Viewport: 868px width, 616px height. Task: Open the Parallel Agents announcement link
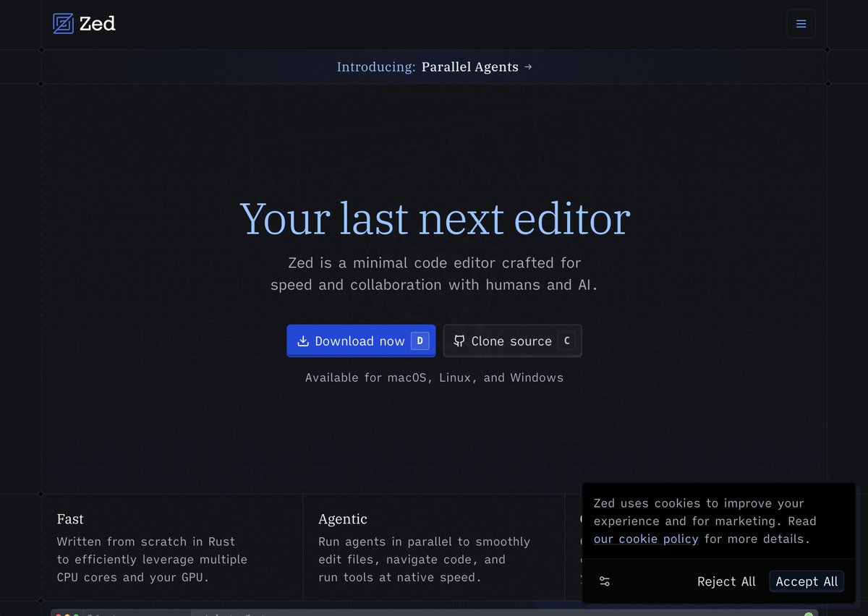coord(434,67)
